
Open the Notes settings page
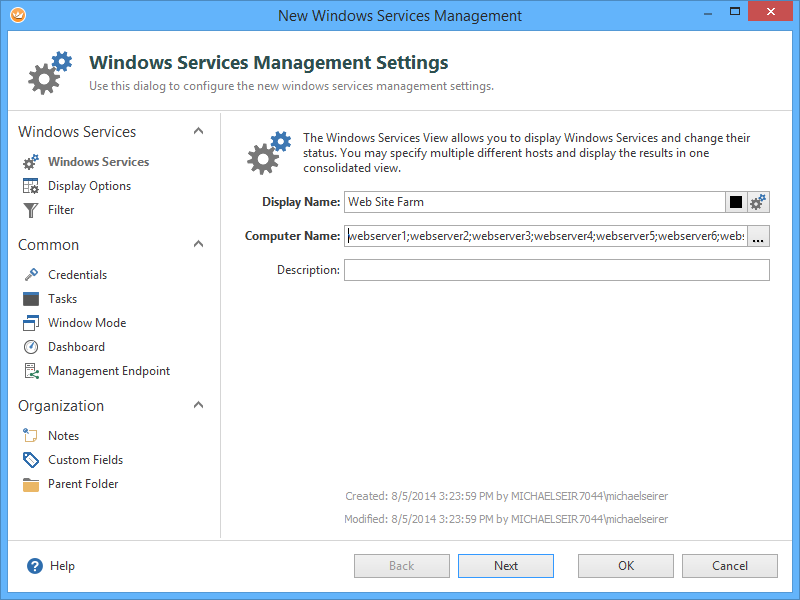pyautogui.click(x=63, y=436)
